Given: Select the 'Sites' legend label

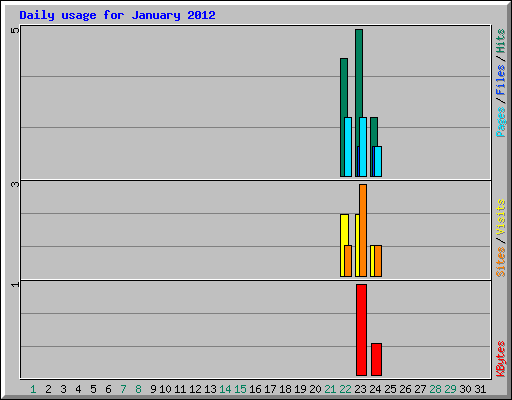Looking at the screenshot, I should [501, 262].
